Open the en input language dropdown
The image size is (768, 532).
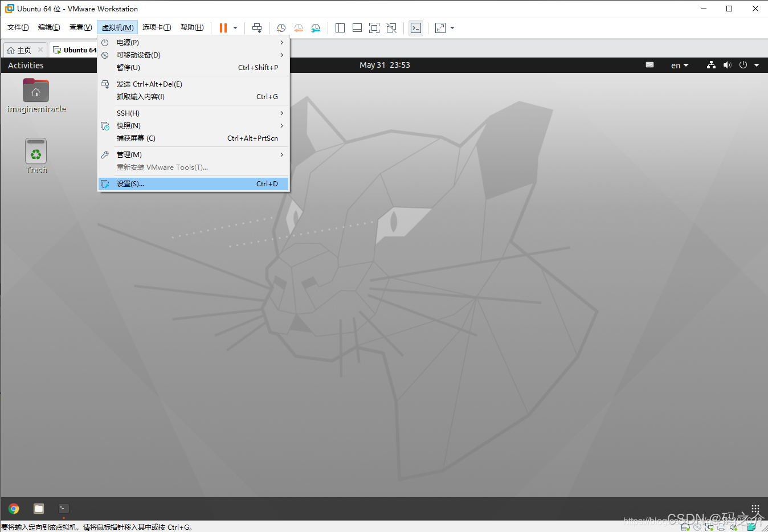pos(680,66)
